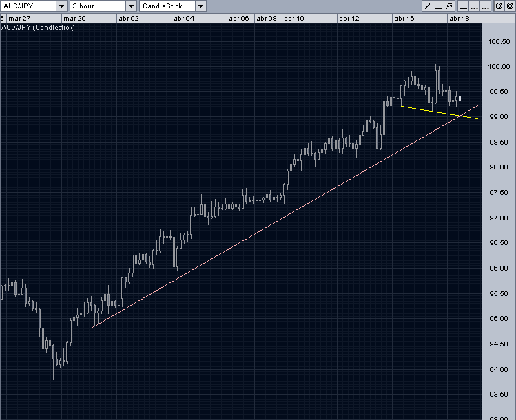Click the abr 10 date label
Viewport: 516px width, 420px height.
point(294,19)
